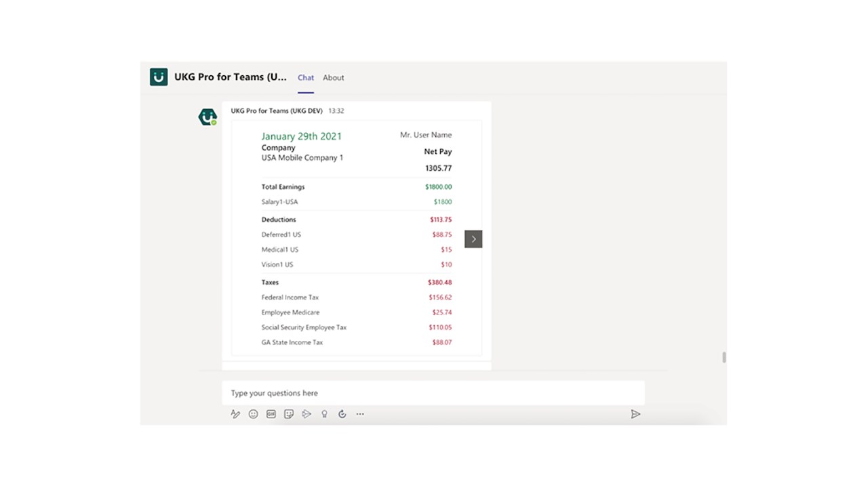Click the Deductions total $113.75
Image resolution: width=868 pixels, height=488 pixels.
point(441,220)
